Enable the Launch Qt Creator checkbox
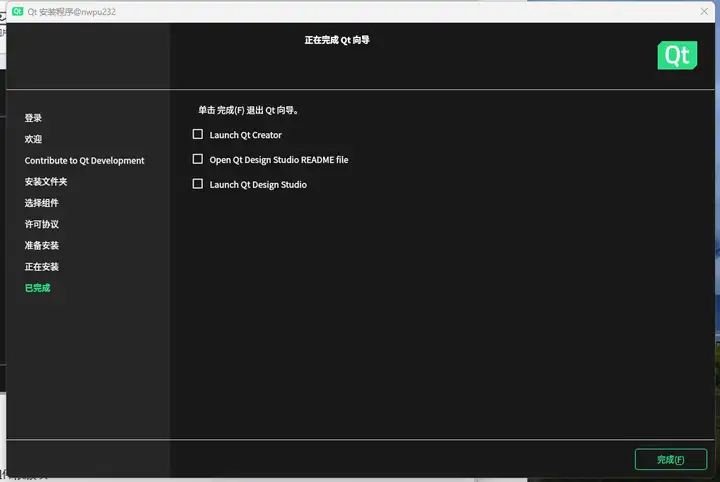 click(x=197, y=134)
